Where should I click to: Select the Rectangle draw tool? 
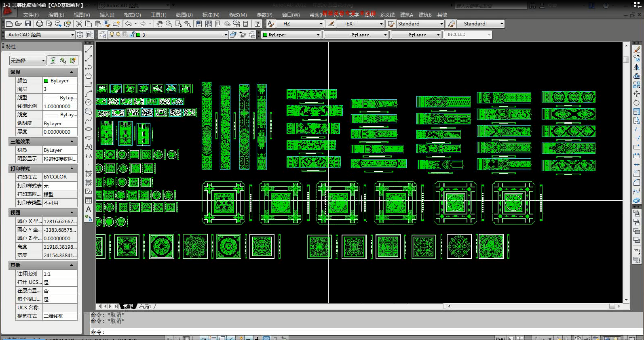(89, 85)
